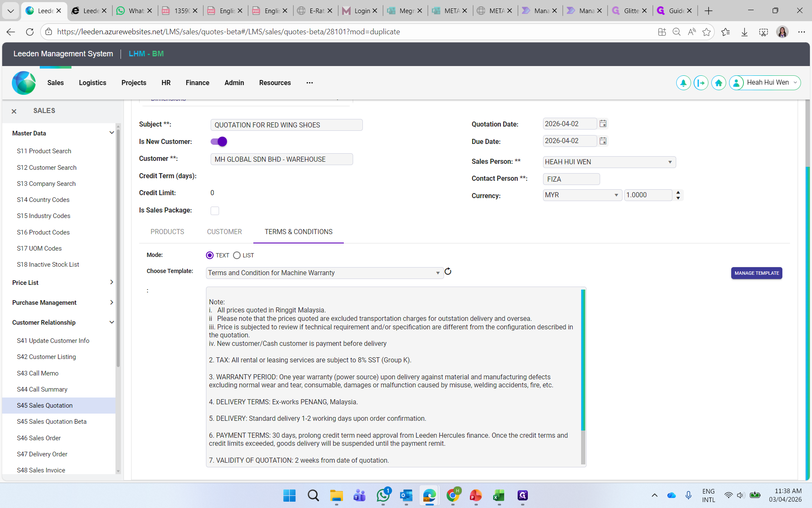Expand the Price List section
The image size is (812, 508).
(112, 282)
